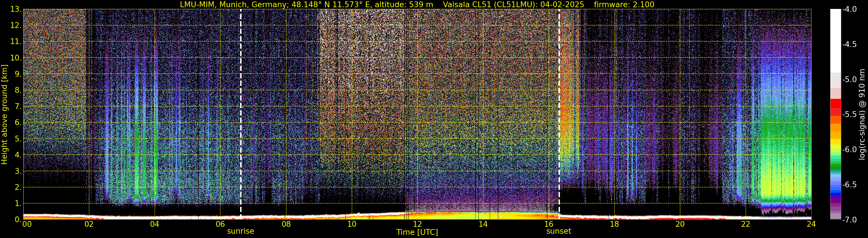
Task: Click the 02 tick on the time axis
Action: [x=89, y=224]
